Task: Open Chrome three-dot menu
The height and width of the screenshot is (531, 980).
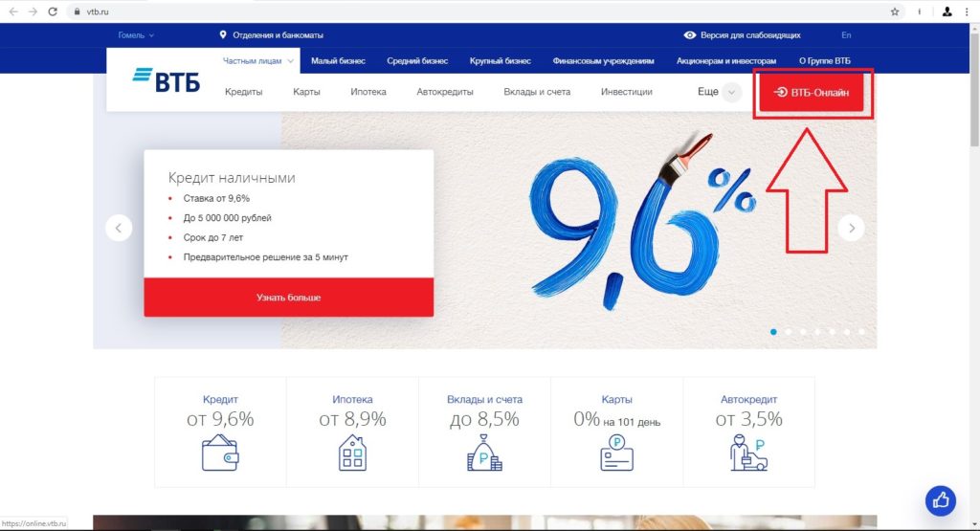Action: point(967,11)
